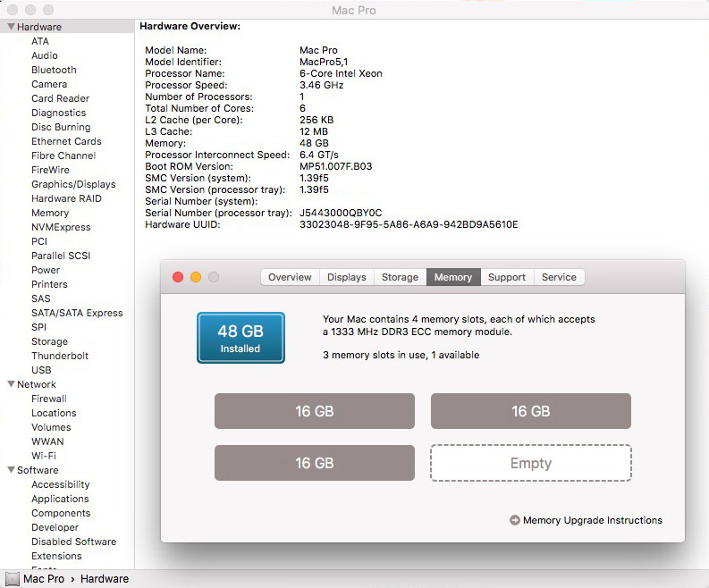
Task: Select Firewall under Network
Action: pos(49,399)
